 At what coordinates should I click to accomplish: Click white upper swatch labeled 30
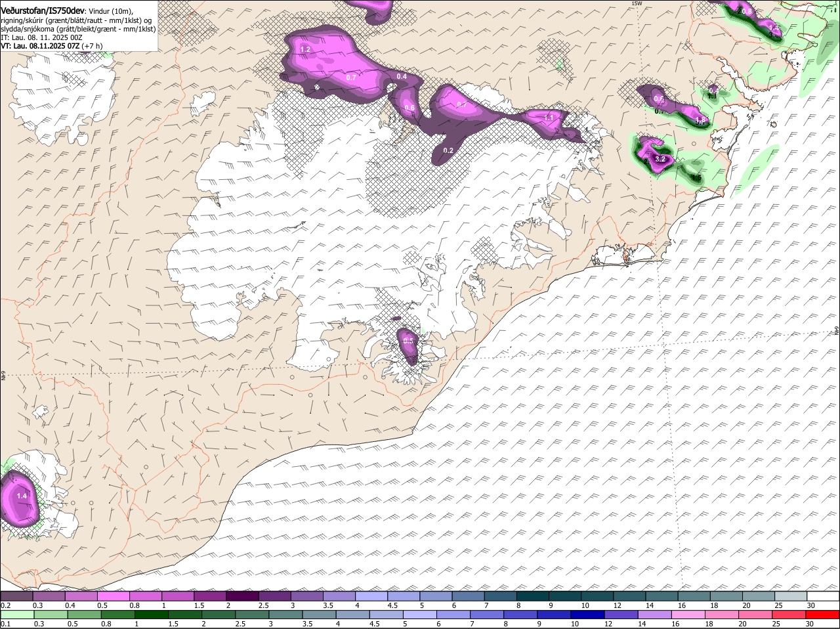(x=823, y=596)
